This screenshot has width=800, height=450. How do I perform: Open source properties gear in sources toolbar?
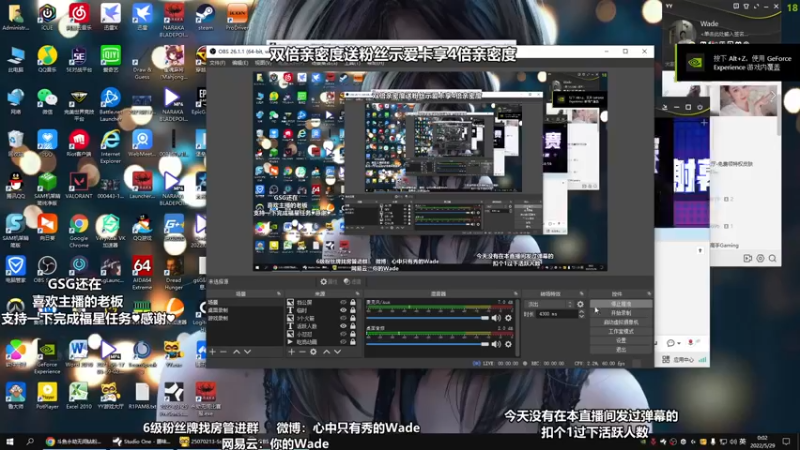click(313, 352)
